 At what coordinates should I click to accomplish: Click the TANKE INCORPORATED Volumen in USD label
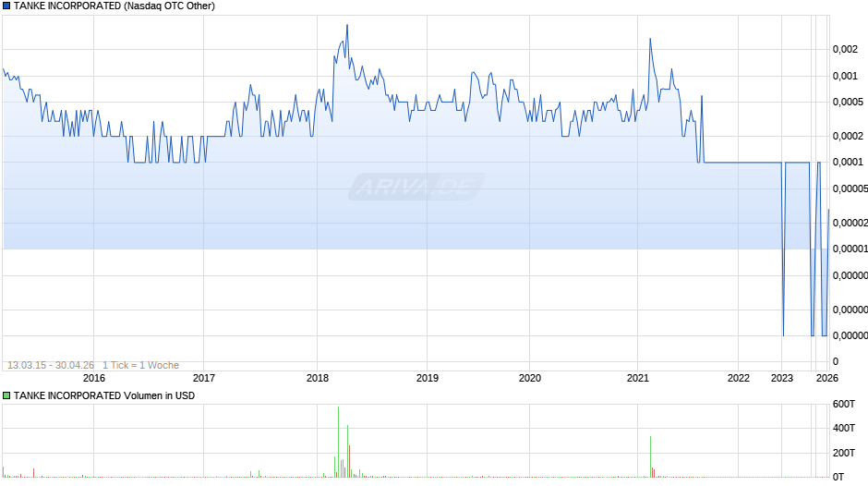(x=104, y=395)
